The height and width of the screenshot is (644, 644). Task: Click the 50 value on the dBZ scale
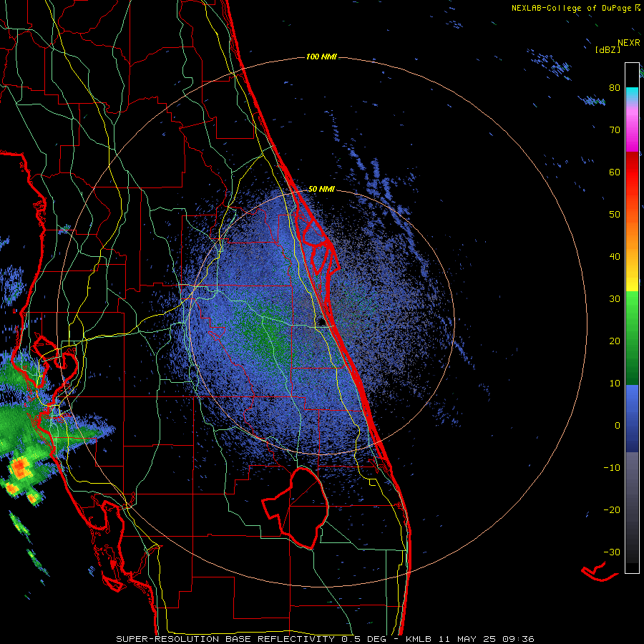(x=615, y=215)
